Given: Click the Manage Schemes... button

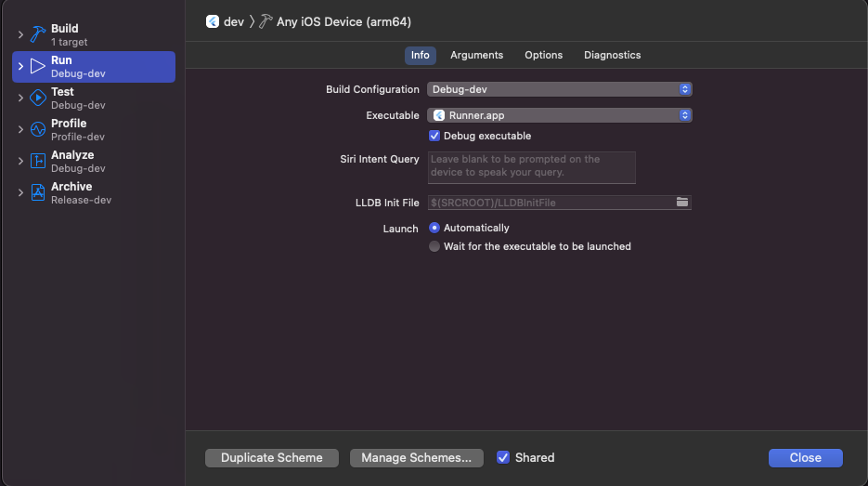Looking at the screenshot, I should [416, 458].
